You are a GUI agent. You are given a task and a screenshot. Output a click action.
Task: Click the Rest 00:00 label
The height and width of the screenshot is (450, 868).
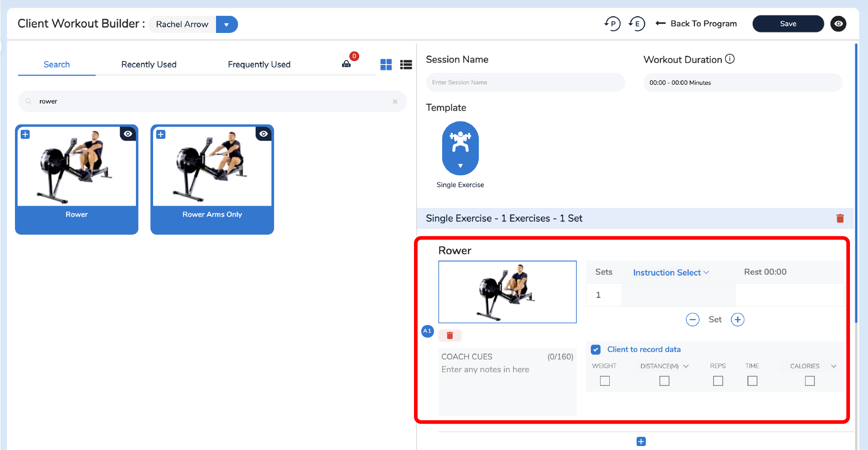click(765, 272)
